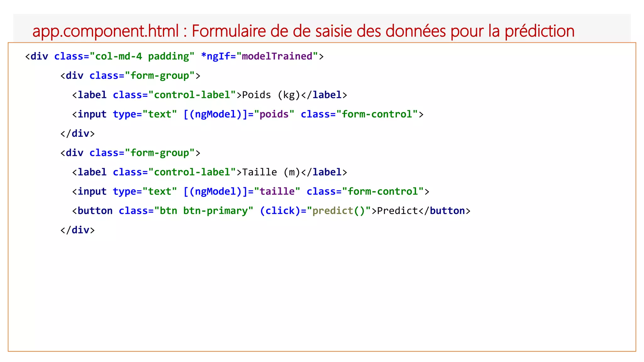Image resolution: width=644 pixels, height=362 pixels.
Task: Click the second <div class="form-group"> line
Action: 130,153
